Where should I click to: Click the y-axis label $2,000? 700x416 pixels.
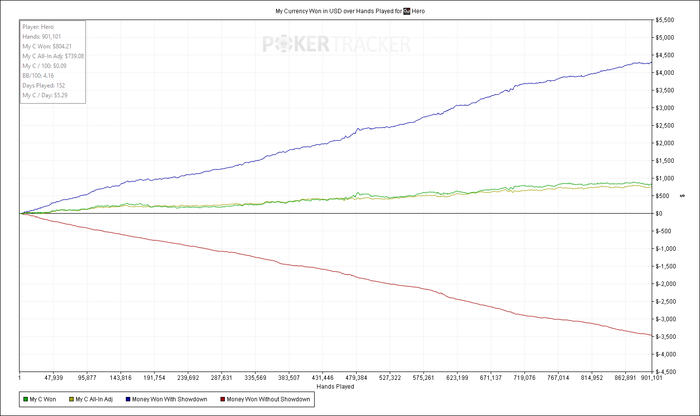[x=665, y=143]
